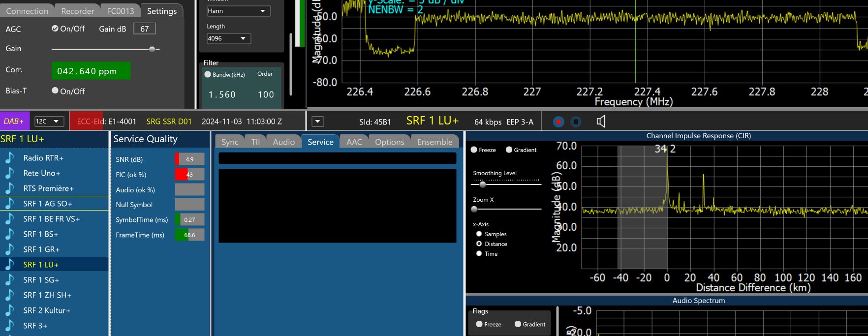Open the Recorder tab
The height and width of the screenshot is (336, 868).
pos(77,11)
